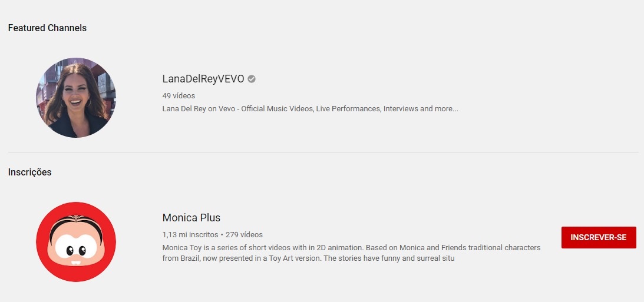Click the 'Live Performances, Interviews and more...' text
The image size is (644, 302).
point(387,109)
